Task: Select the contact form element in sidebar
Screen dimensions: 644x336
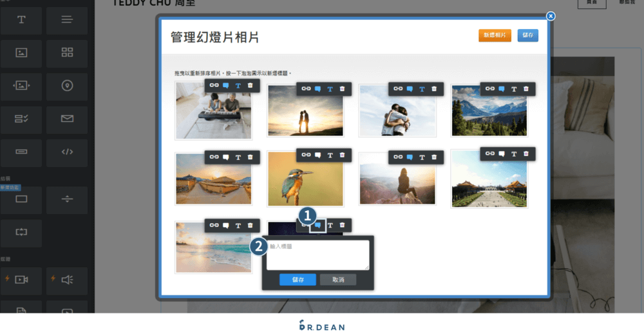Action: (x=21, y=119)
